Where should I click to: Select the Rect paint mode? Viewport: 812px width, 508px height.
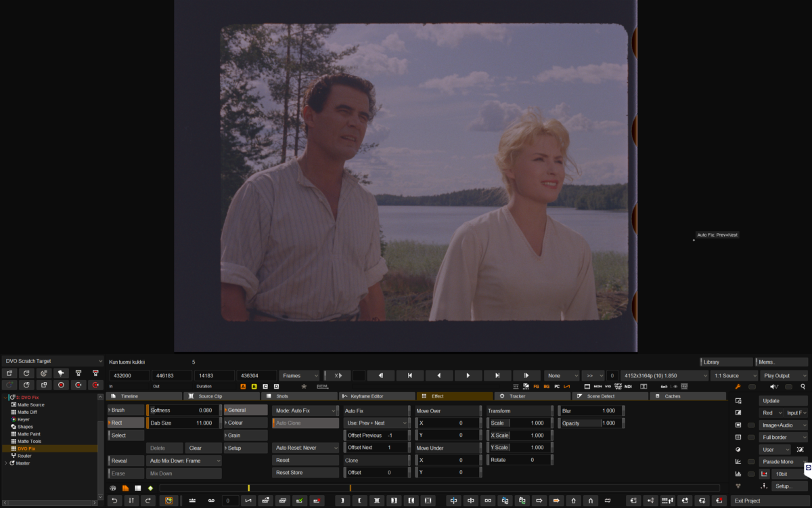pyautogui.click(x=127, y=423)
